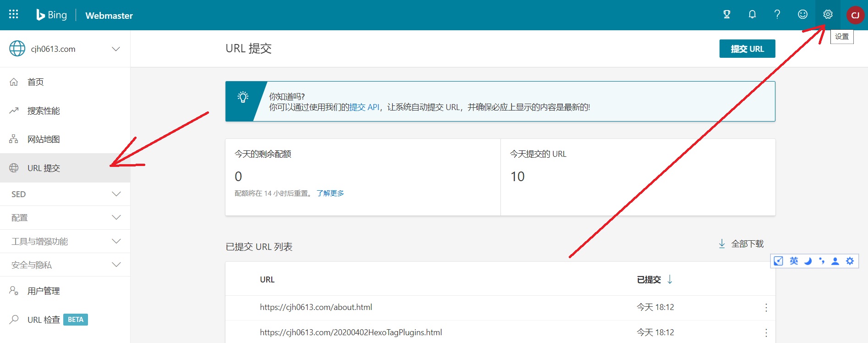The height and width of the screenshot is (343, 868).
Task: Expand the 工具与增强功能 section
Action: coord(65,241)
